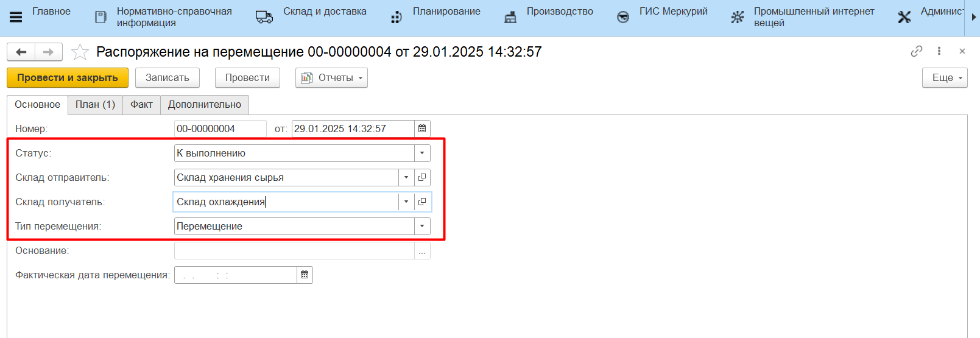
Task: Click the forward navigation arrow
Action: click(x=49, y=52)
